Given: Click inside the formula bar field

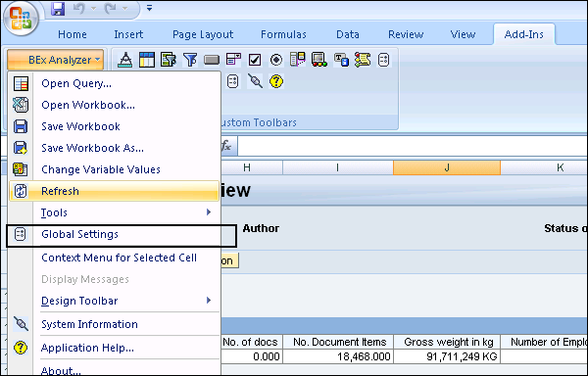Looking at the screenshot, I should coord(413,146).
